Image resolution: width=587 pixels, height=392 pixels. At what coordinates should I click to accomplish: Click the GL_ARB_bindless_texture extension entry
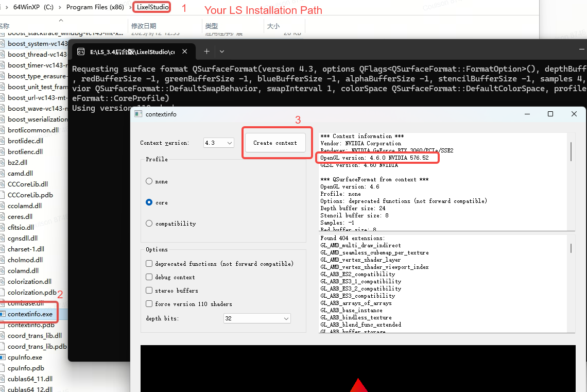click(356, 317)
